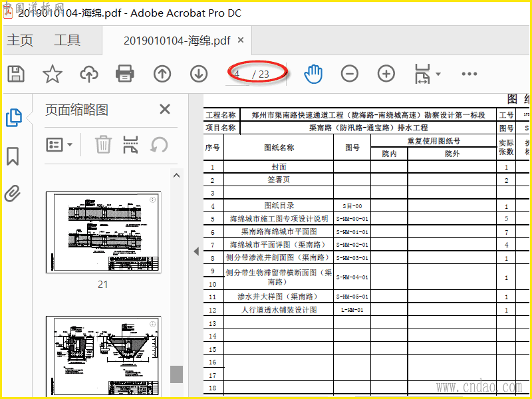Print the document
The width and height of the screenshot is (532, 399).
125,74
